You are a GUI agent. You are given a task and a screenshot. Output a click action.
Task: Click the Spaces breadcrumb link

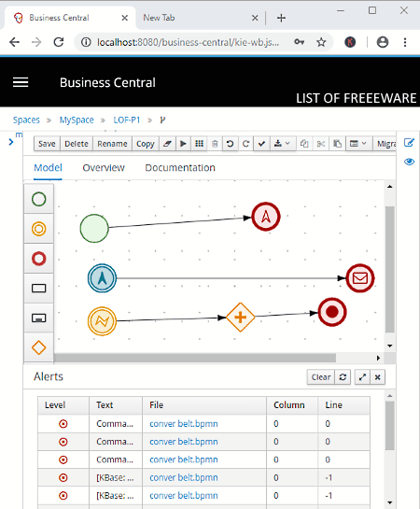pos(26,120)
